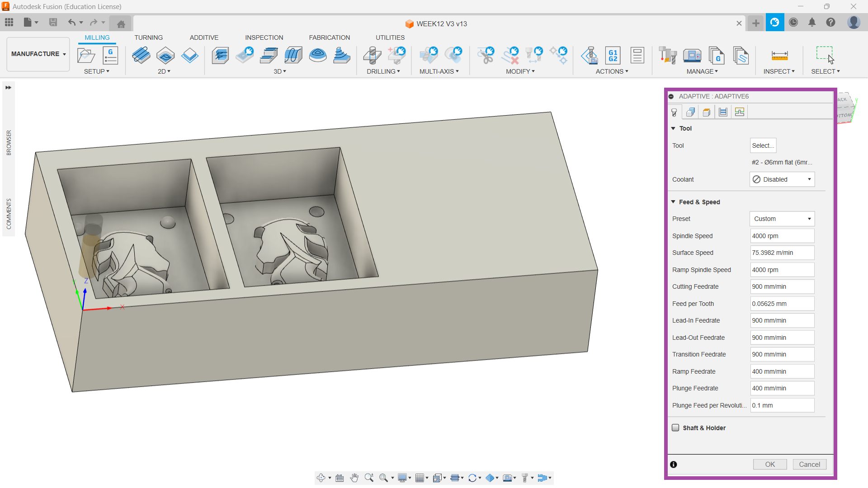Screen dimensions: 868x488
Task: Click the Post Process G1G2 icon
Action: pyautogui.click(x=613, y=56)
